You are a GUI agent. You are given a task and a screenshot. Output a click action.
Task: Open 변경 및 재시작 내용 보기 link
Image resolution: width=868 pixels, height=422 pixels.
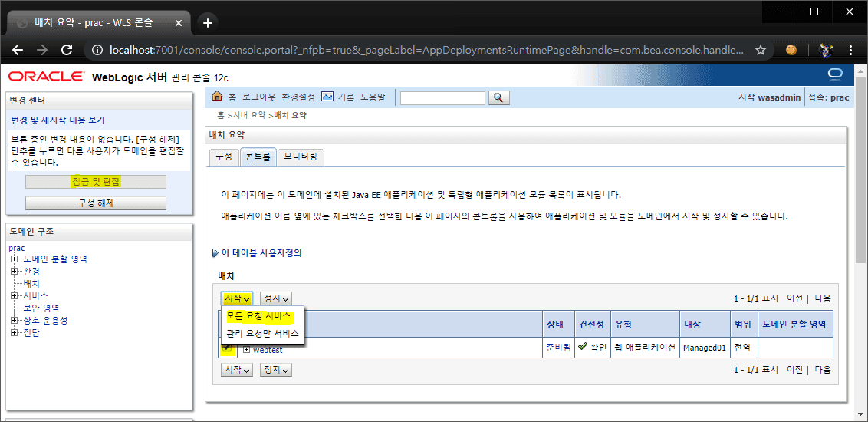tap(58, 120)
